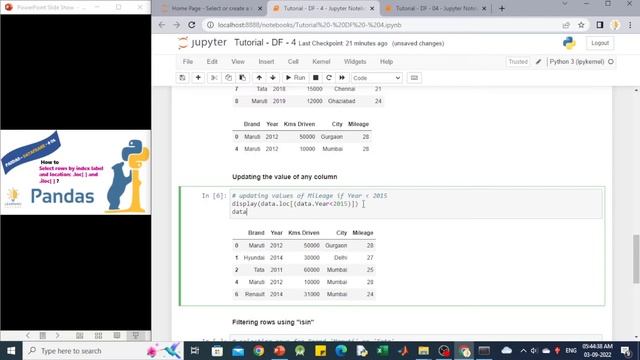Screen dimensions: 640x360
Task: Click the taskbar search box
Action: (102, 351)
